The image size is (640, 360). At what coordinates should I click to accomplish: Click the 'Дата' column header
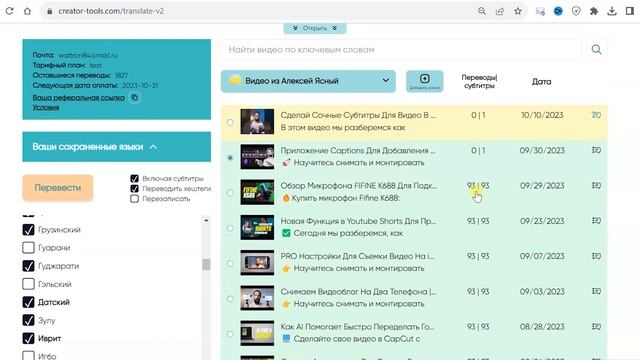click(541, 82)
